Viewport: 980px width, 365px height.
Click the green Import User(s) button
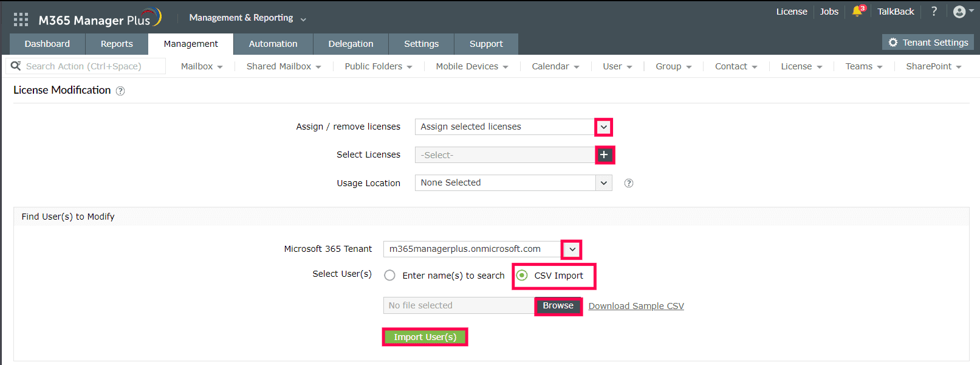tap(425, 337)
